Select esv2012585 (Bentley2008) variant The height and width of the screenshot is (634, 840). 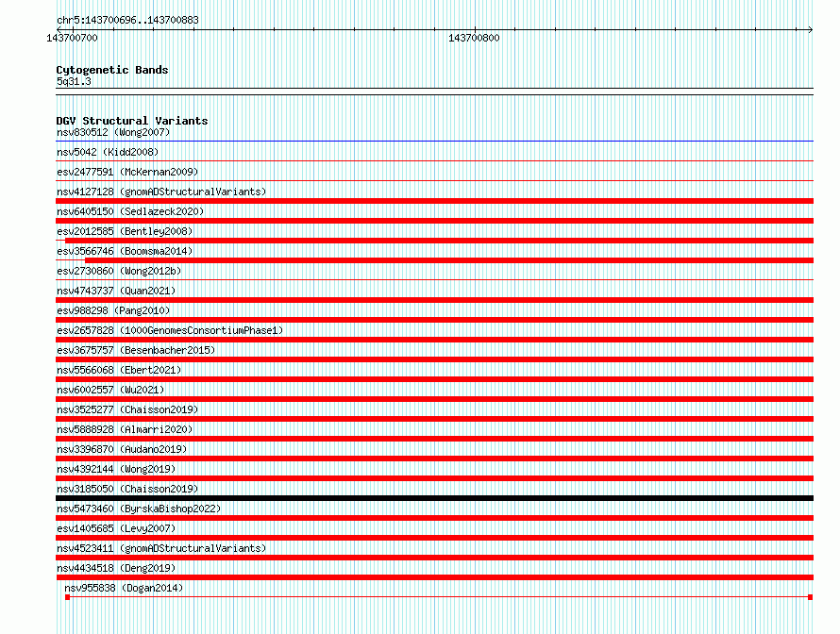(125, 231)
